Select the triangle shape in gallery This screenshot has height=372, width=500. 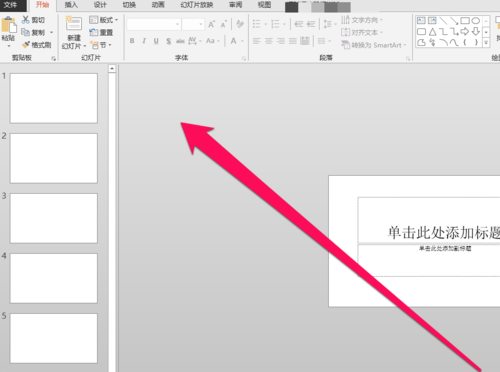click(x=432, y=32)
